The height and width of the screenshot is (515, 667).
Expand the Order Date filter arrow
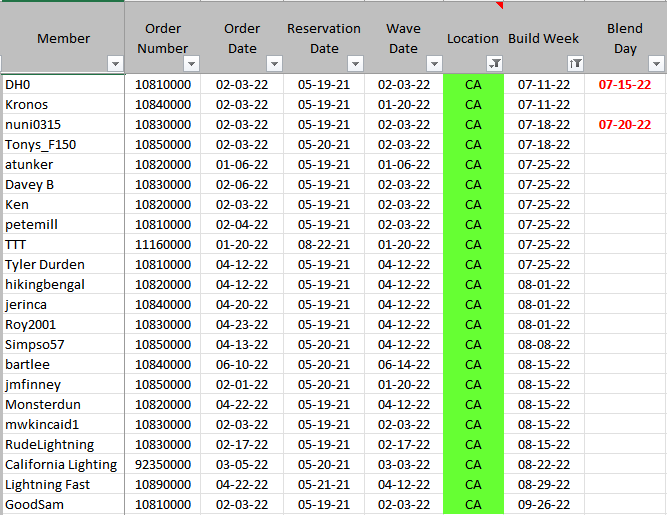point(272,64)
